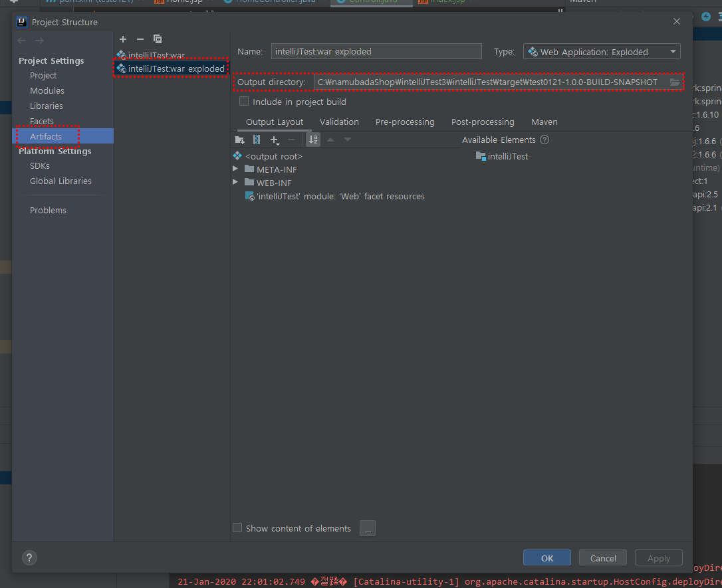The image size is (722, 588).
Task: Add a new artifact with the plus icon
Action: click(x=123, y=39)
